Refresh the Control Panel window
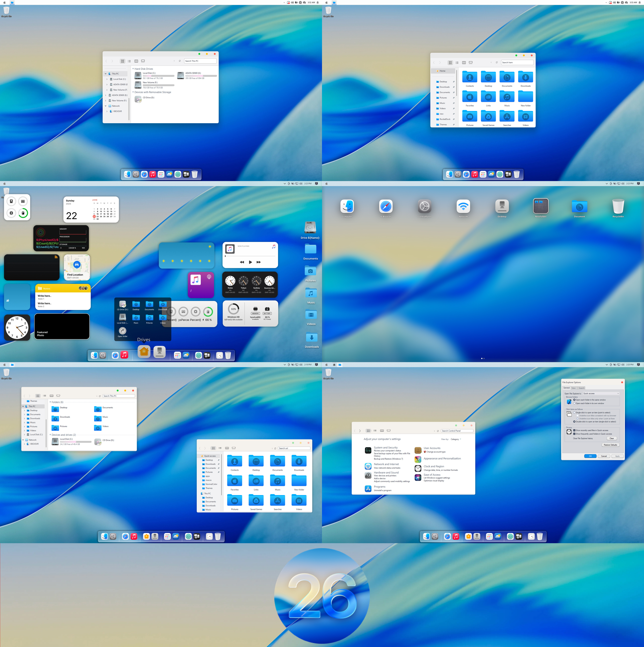This screenshot has width=644, height=647. point(438,431)
